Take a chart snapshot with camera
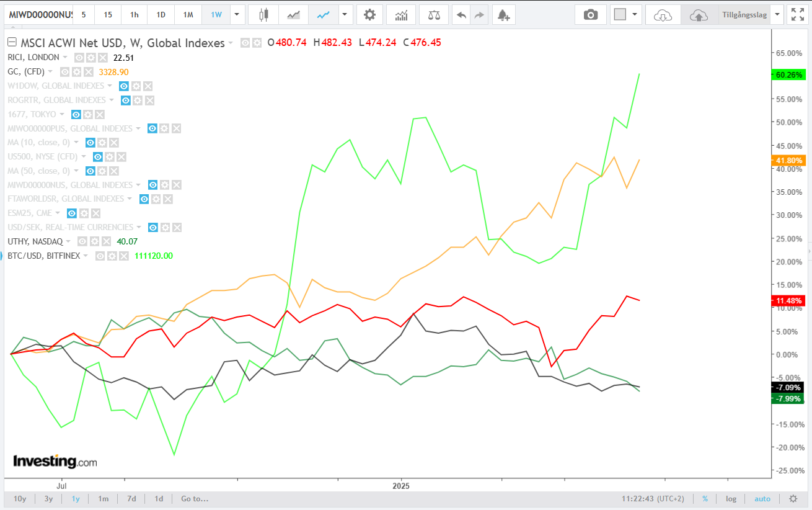 591,14
